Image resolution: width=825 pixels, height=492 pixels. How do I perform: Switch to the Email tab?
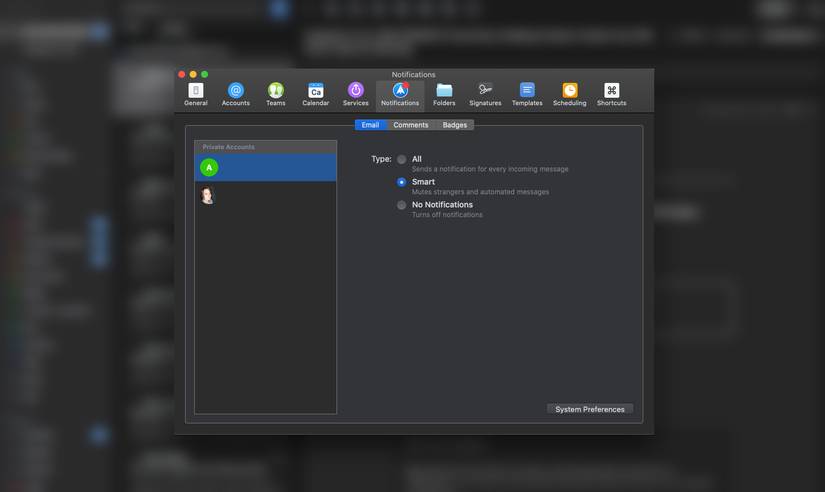click(x=370, y=125)
